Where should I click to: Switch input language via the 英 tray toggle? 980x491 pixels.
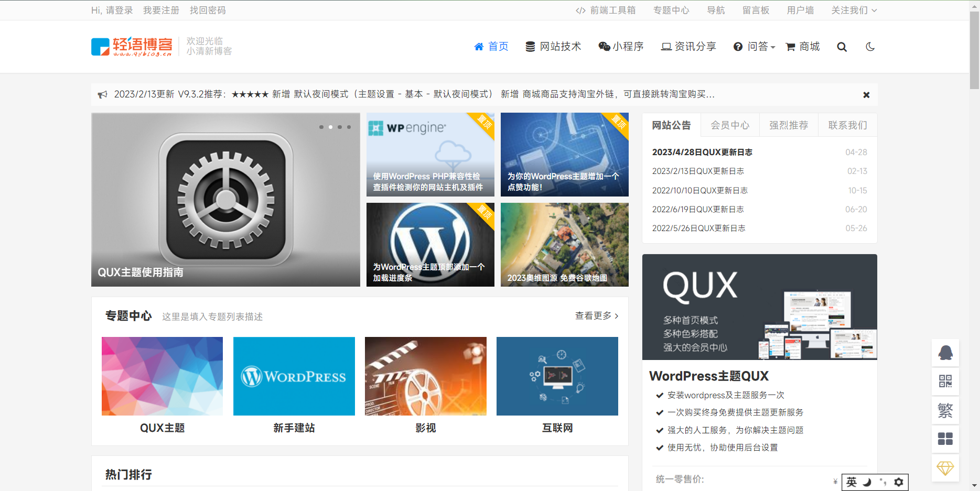click(852, 482)
